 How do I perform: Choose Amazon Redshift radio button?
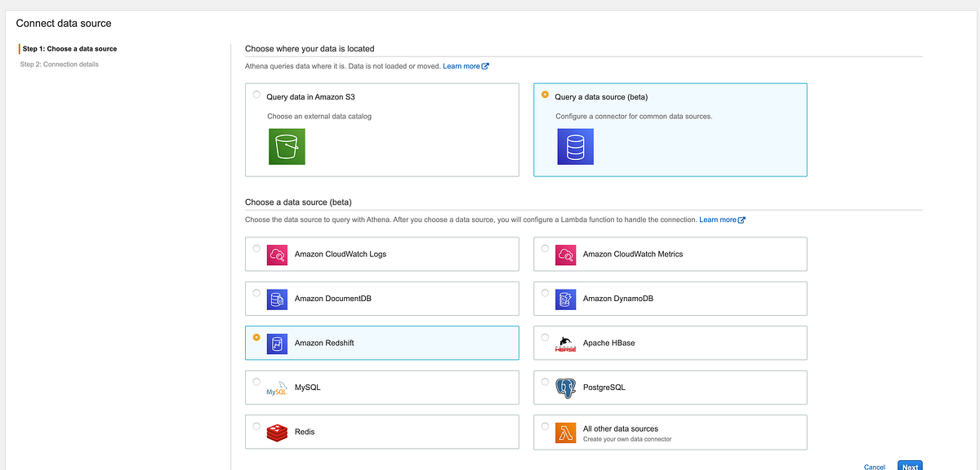(x=256, y=336)
